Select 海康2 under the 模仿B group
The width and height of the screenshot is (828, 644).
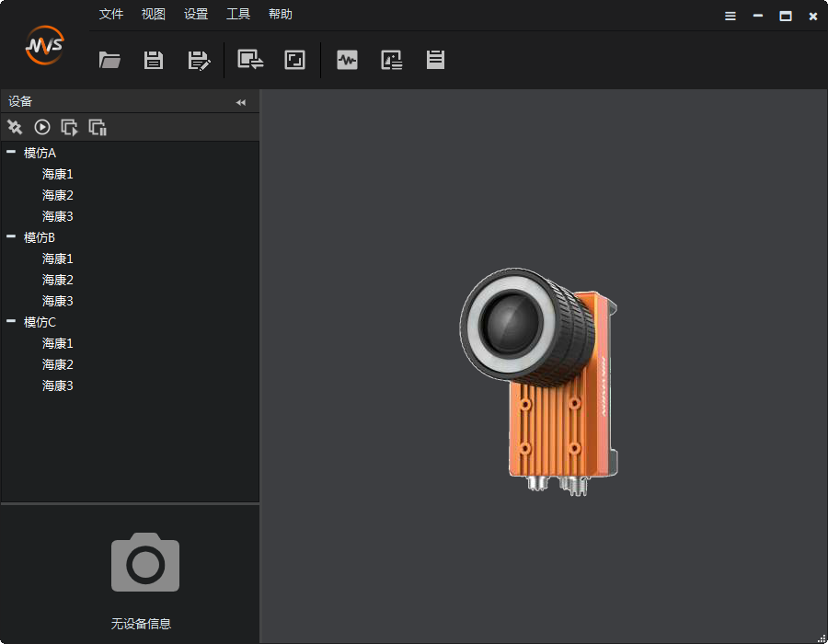coord(57,279)
